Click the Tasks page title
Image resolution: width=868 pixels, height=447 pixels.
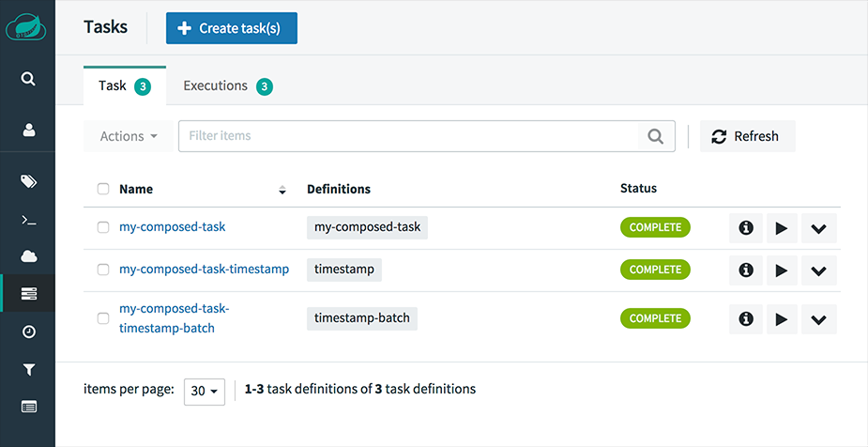pos(106,26)
